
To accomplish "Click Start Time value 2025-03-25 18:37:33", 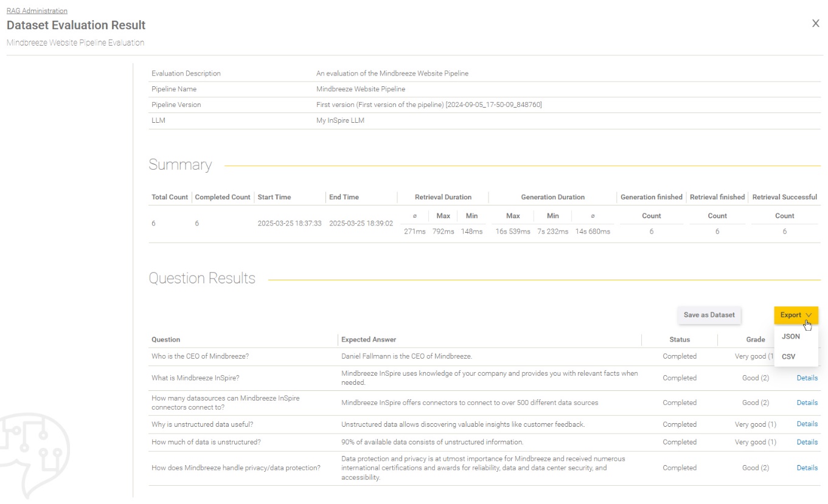I will [x=290, y=224].
